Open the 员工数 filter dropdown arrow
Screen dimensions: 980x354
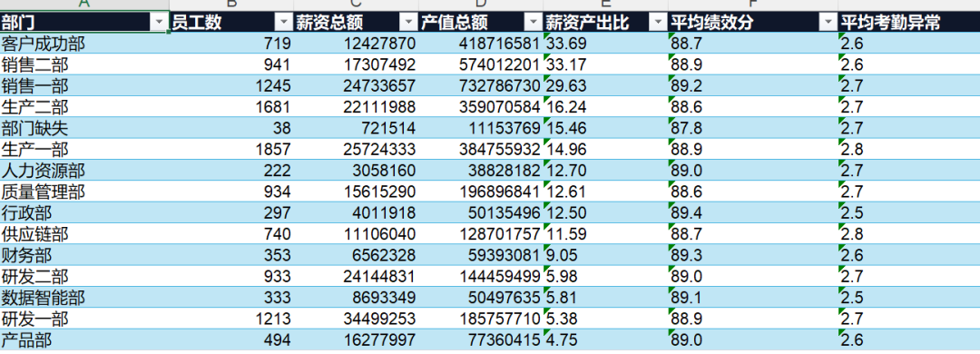click(x=284, y=23)
